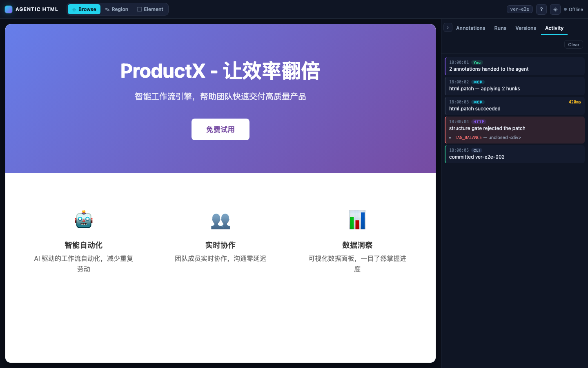Select the 'html.patch — applying 2 hunks' entry
The height and width of the screenshot is (368, 588).
coord(514,86)
